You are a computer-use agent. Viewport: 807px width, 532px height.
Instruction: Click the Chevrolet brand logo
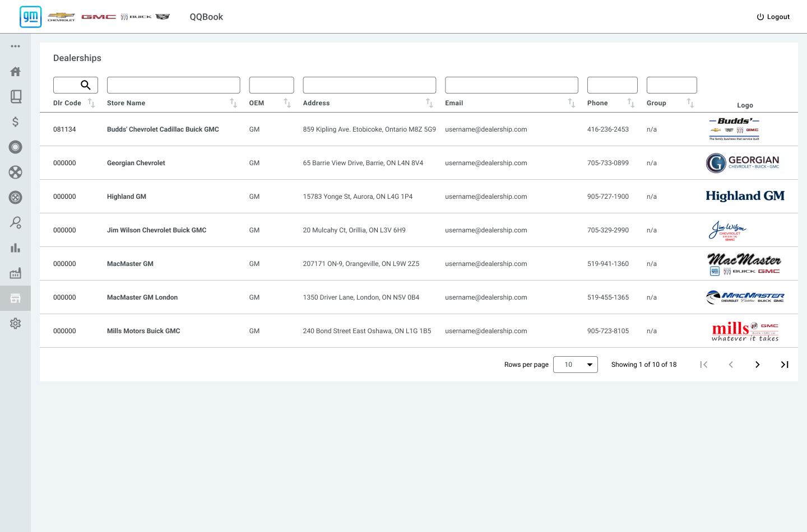pyautogui.click(x=61, y=17)
